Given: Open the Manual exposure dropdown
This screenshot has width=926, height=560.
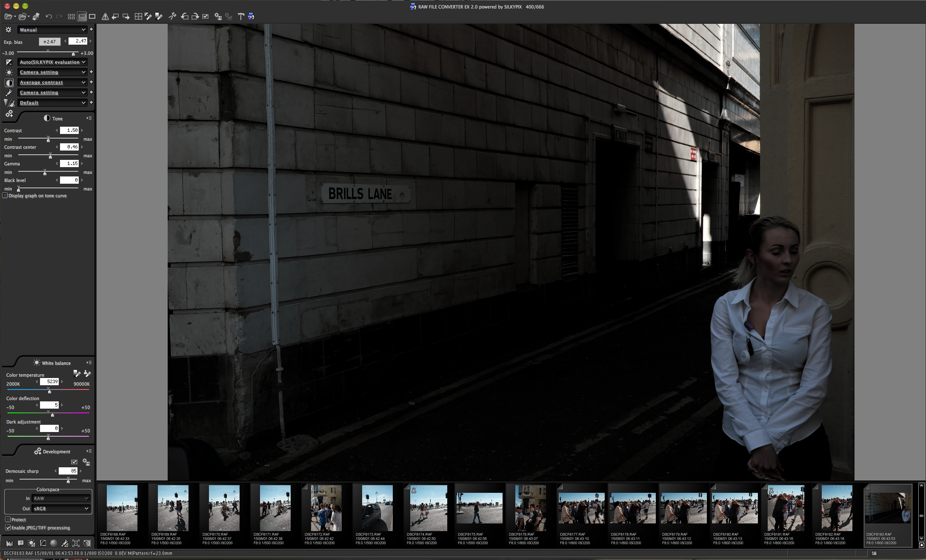Looking at the screenshot, I should click(52, 30).
